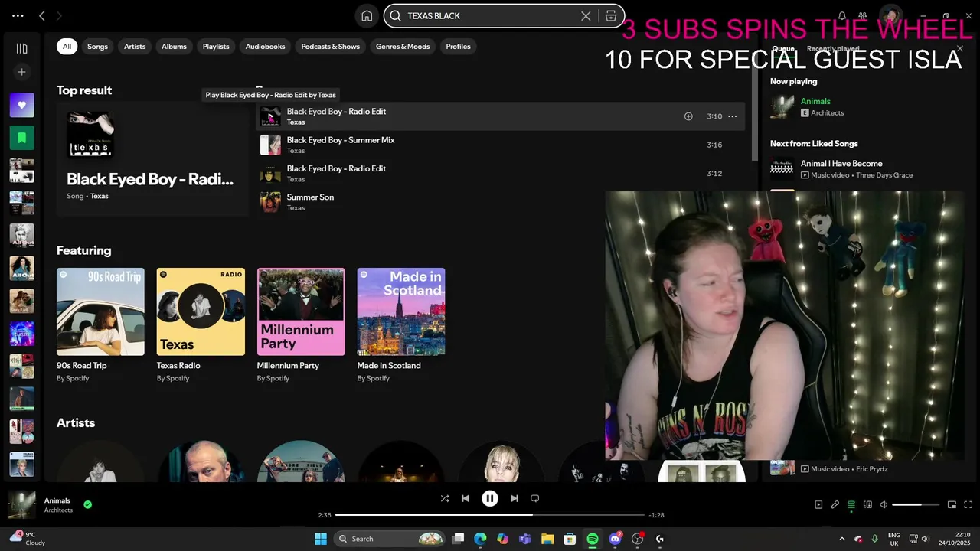
Task: Toggle shuffle playback
Action: [x=445, y=498]
